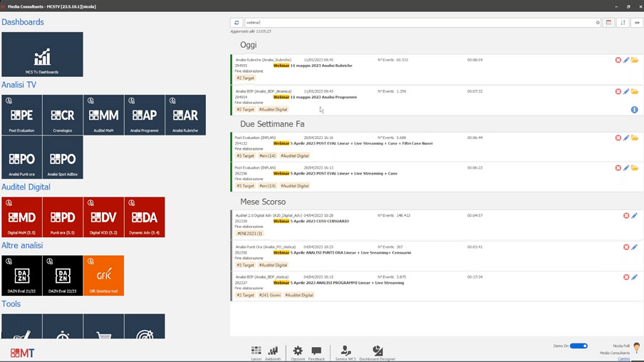This screenshot has height=362, width=644.
Task: Open Lavori in the bottom bar
Action: (x=256, y=352)
